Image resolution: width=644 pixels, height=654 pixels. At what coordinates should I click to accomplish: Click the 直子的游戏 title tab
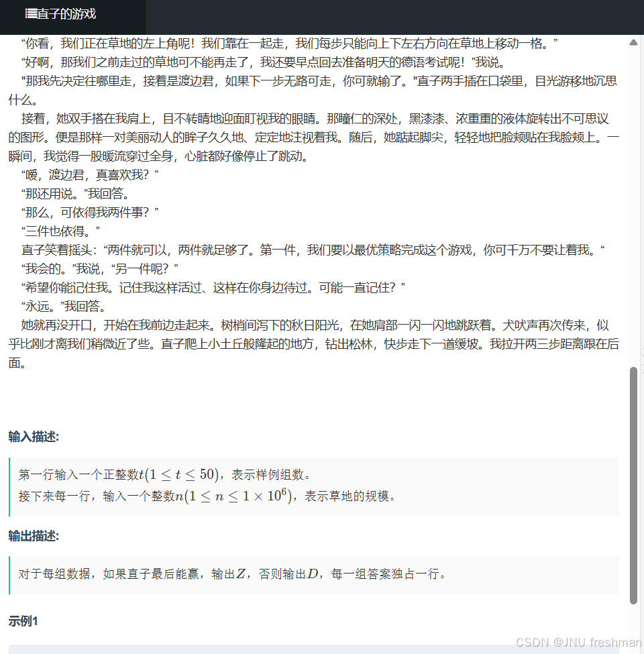point(66,14)
